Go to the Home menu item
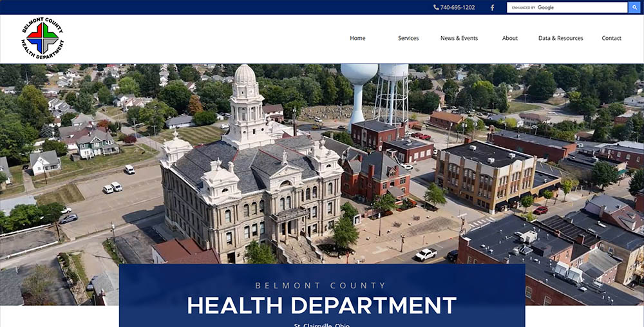Screen dimensions: 644x327 click(357, 38)
